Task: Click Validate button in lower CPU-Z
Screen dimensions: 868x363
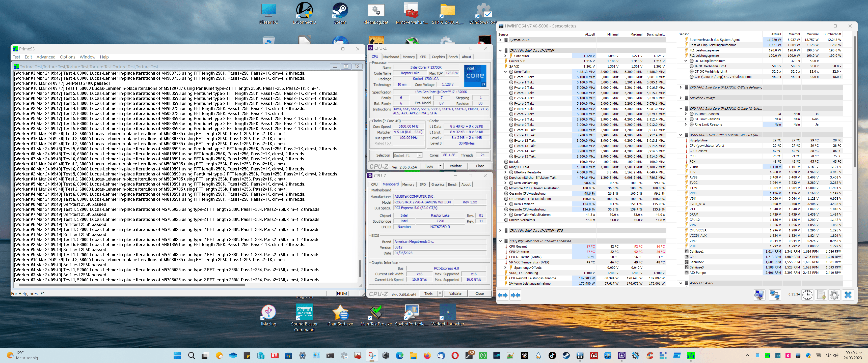Action: point(455,294)
